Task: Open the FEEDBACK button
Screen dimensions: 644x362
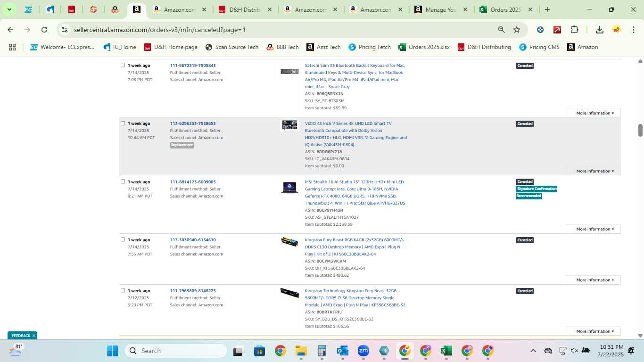Action: click(21, 336)
